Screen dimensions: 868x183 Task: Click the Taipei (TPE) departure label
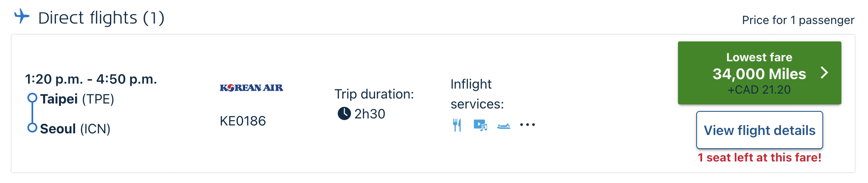[77, 99]
